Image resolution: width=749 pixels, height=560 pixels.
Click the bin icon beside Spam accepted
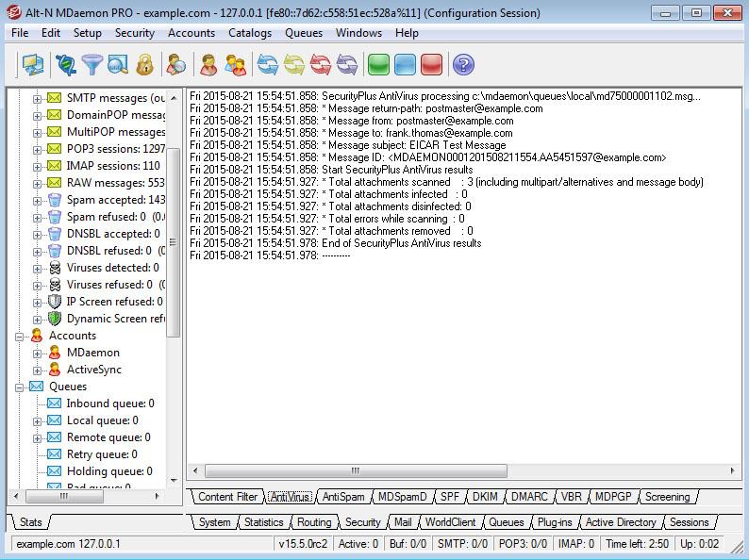click(x=55, y=200)
